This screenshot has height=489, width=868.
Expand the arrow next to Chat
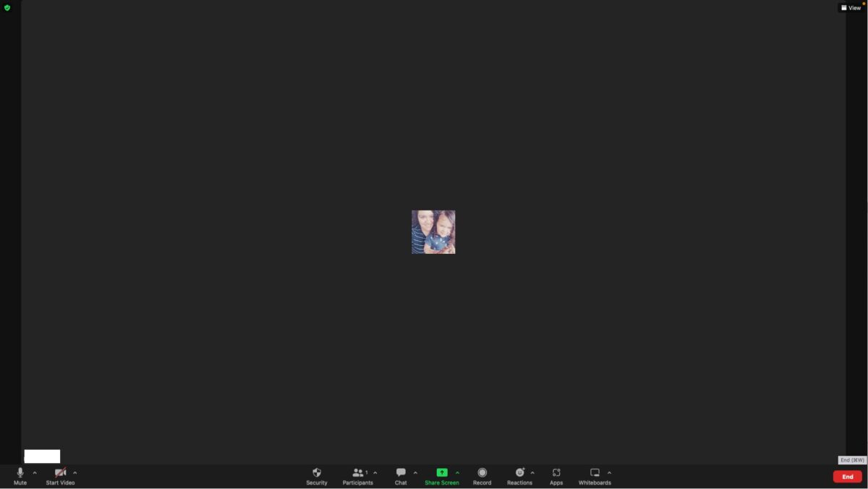[415, 473]
